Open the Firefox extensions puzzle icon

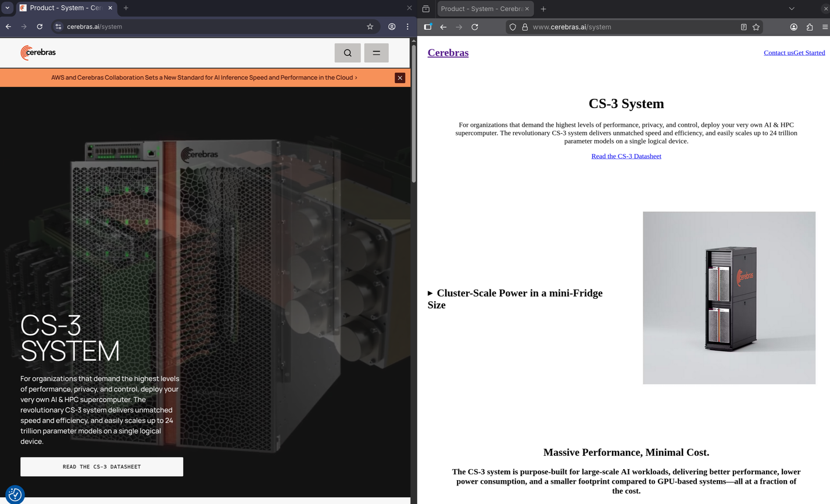[x=810, y=27]
